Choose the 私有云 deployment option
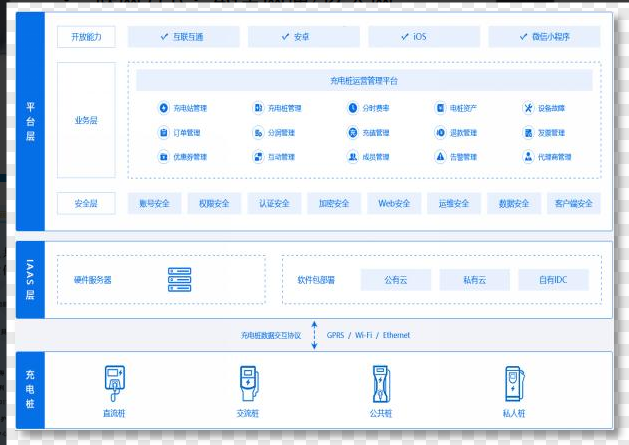 click(x=475, y=280)
